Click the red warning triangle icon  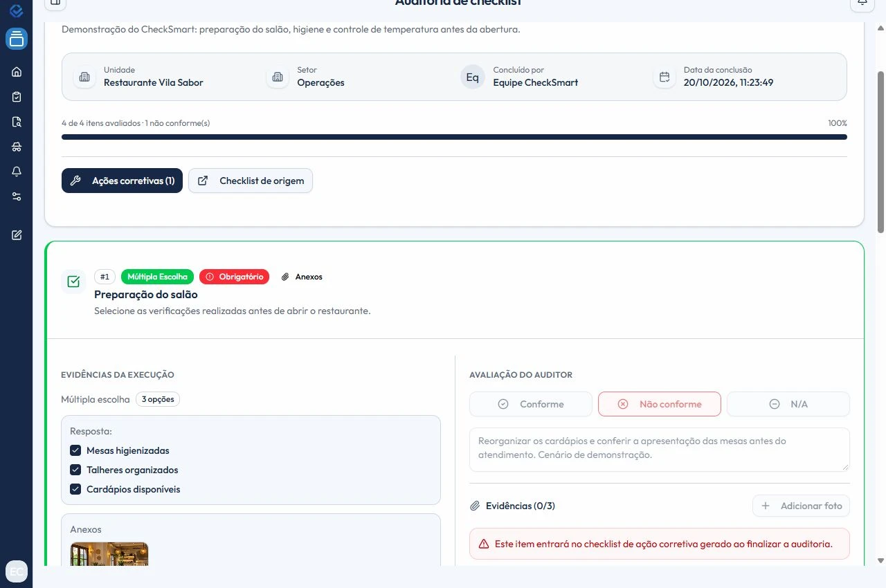point(484,544)
